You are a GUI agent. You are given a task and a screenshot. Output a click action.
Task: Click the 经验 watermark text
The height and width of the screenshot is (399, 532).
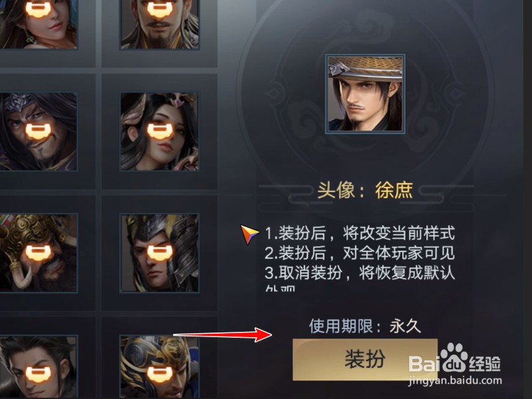pos(485,364)
